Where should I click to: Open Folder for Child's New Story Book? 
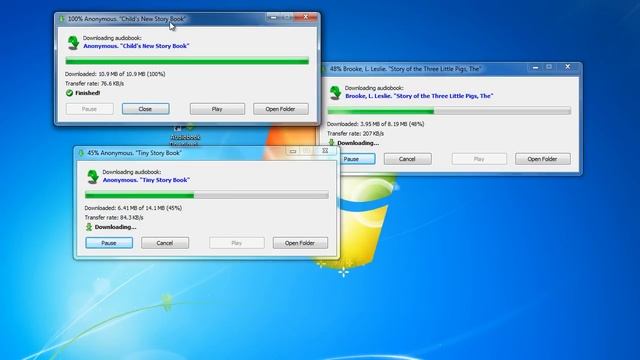[x=280, y=109]
